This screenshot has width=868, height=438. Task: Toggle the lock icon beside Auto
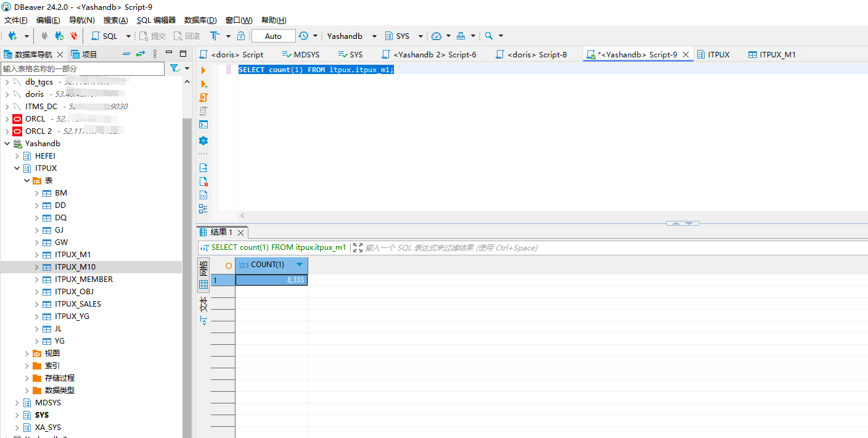click(x=241, y=36)
